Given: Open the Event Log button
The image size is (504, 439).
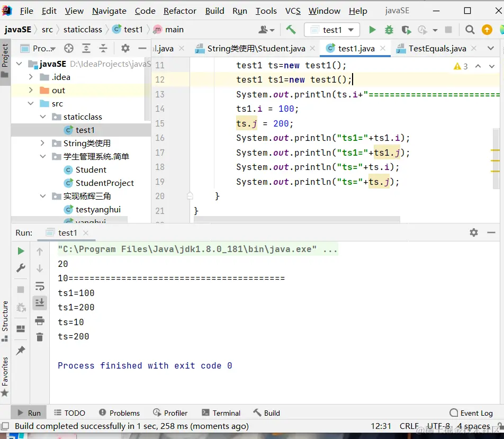Looking at the screenshot, I should (471, 413).
